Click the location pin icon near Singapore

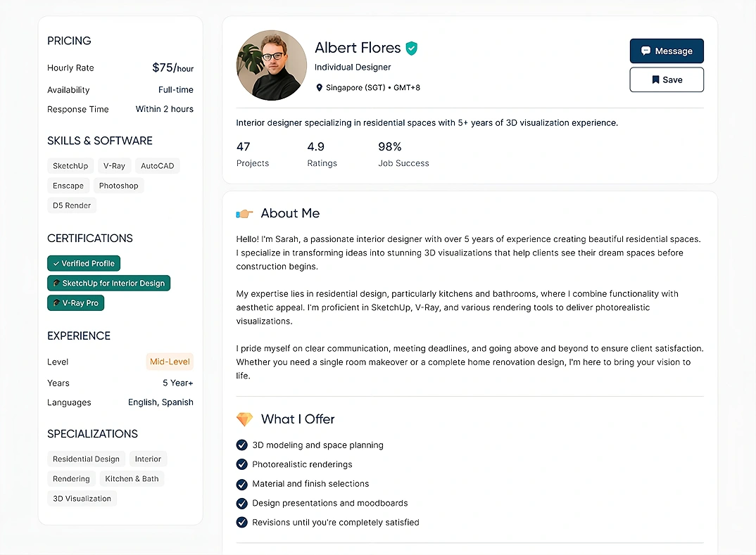pyautogui.click(x=320, y=88)
